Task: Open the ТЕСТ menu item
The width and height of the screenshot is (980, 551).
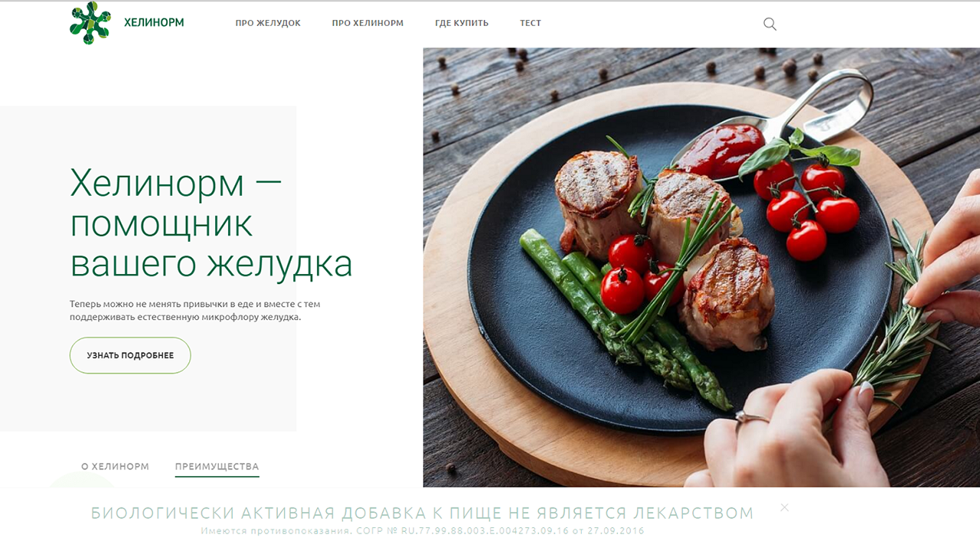Action: 531,23
